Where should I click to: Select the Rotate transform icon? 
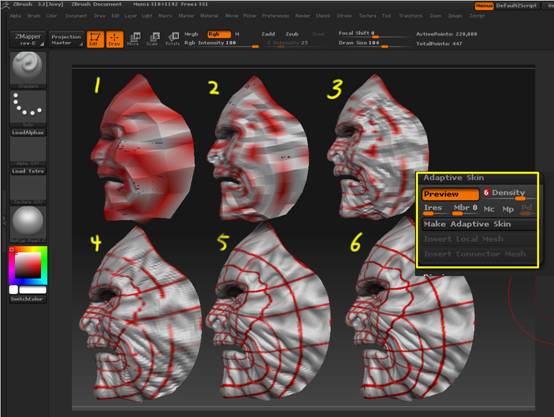click(x=172, y=39)
